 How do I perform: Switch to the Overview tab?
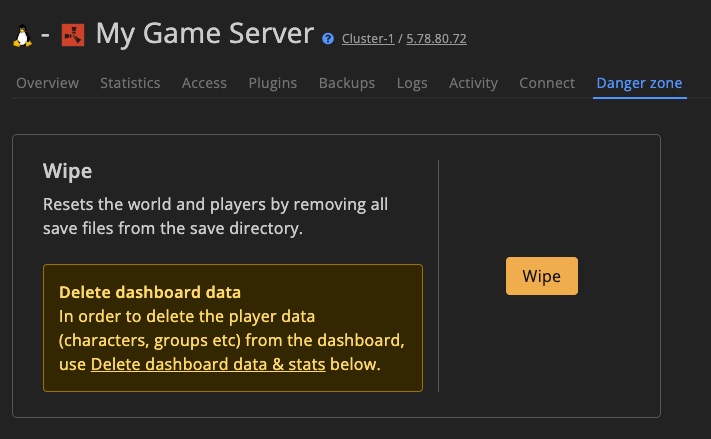47,83
